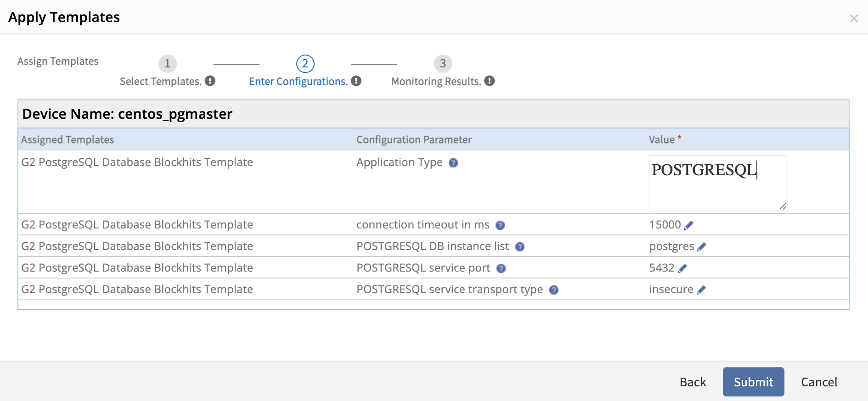Click the Application Type value text area
The image size is (868, 401).
(718, 183)
